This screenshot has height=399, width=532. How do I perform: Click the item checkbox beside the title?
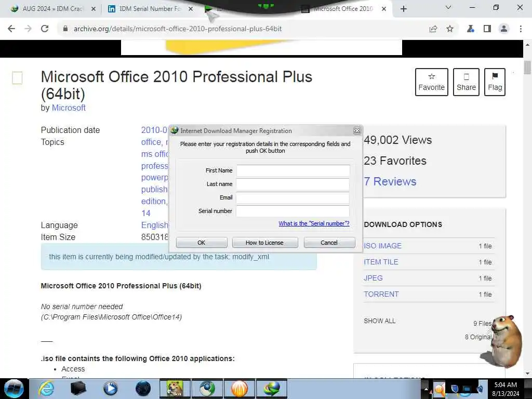click(x=17, y=78)
